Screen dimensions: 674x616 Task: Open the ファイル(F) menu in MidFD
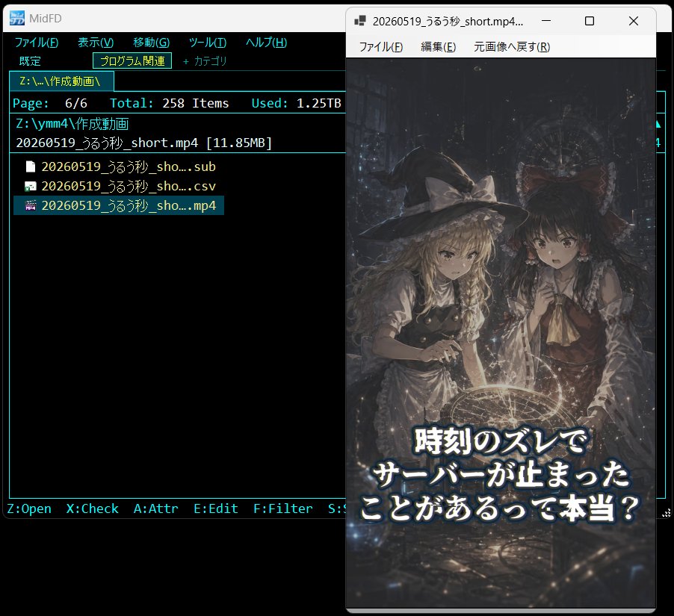point(37,43)
